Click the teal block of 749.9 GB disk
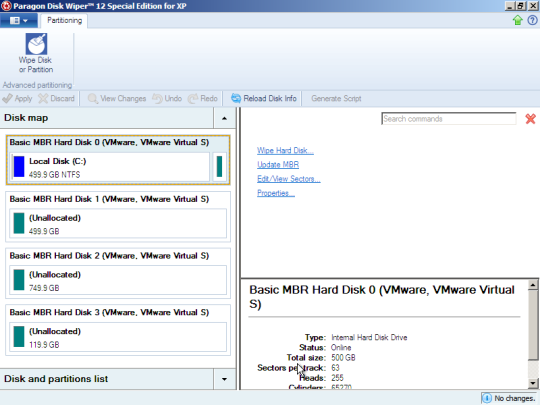The height and width of the screenshot is (405, 540). 19,280
